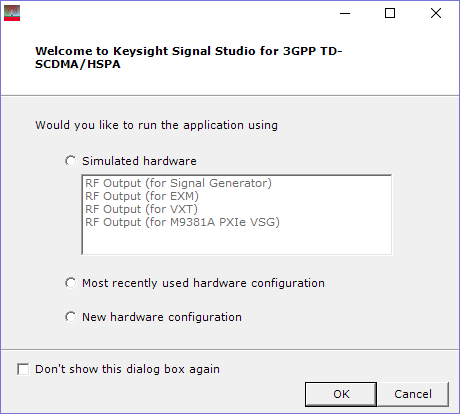Click the Most recently used hardware label
The image size is (460, 414).
tap(203, 283)
